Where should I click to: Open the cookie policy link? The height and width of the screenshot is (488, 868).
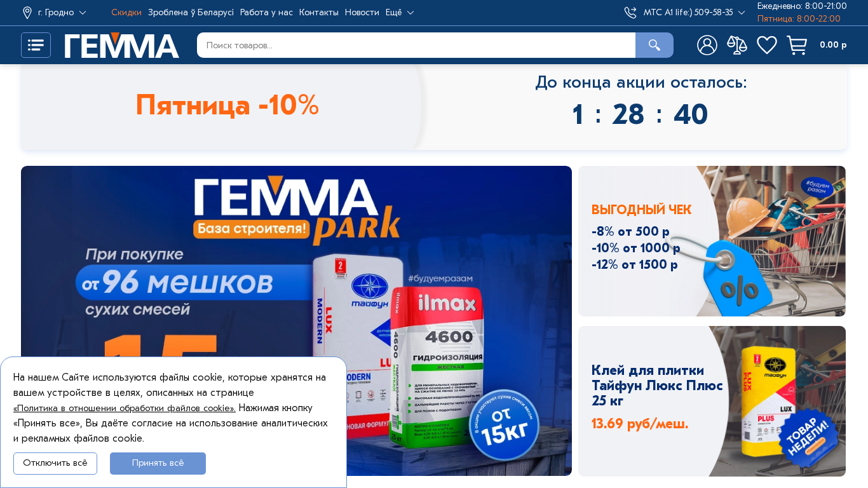125,408
